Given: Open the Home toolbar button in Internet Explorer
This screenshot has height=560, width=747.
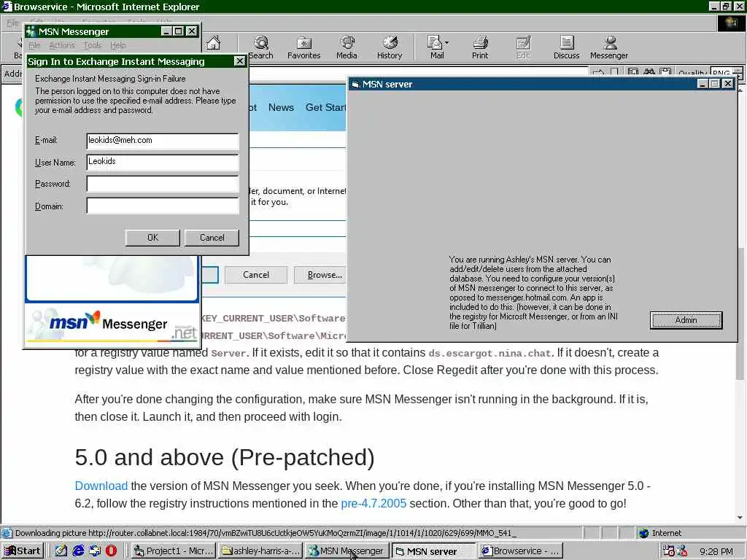Looking at the screenshot, I should tap(214, 43).
